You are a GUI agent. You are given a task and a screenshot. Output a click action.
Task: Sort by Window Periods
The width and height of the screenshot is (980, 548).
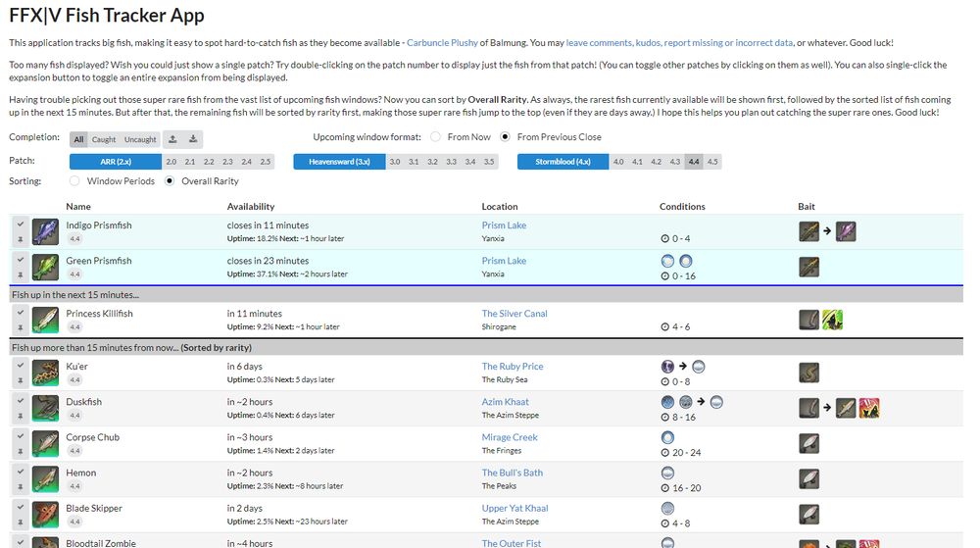click(x=74, y=181)
